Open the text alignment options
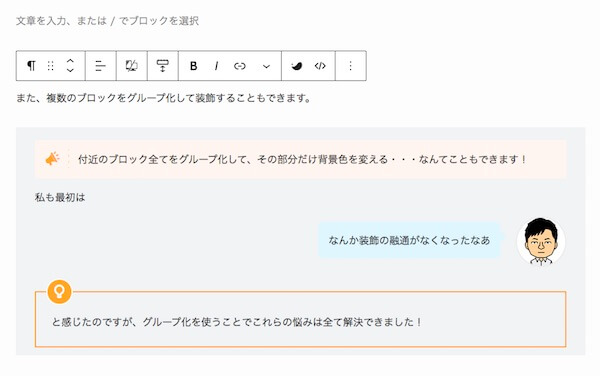Image resolution: width=600 pixels, height=376 pixels. [x=100, y=66]
